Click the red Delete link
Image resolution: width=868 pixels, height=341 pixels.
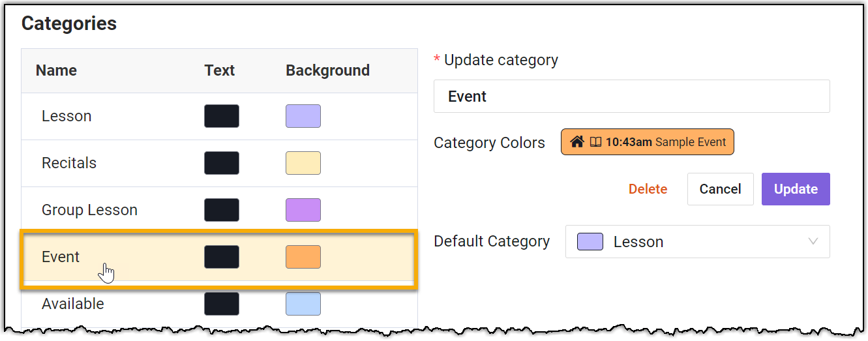pos(648,189)
